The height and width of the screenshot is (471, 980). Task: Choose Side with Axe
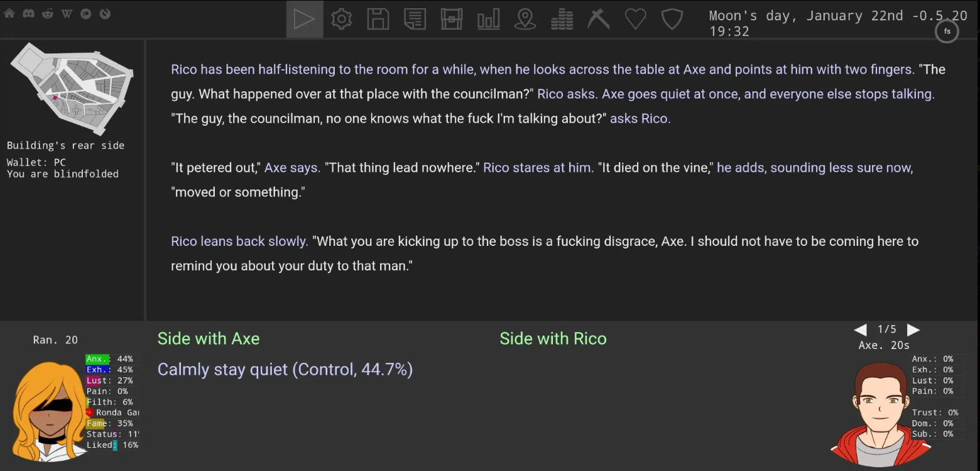209,338
